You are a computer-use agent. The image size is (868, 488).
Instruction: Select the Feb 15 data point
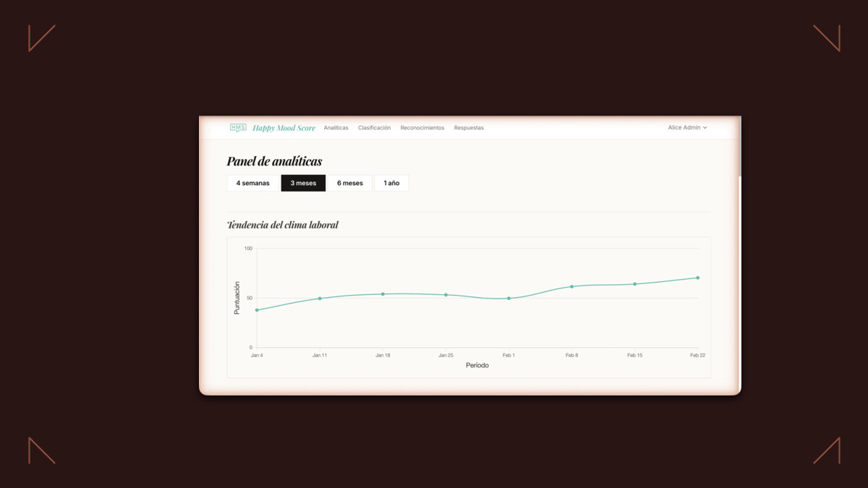click(x=634, y=284)
